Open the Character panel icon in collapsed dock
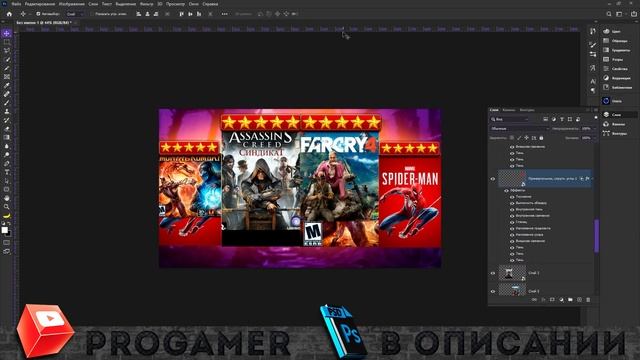The image size is (640, 360). tap(593, 82)
